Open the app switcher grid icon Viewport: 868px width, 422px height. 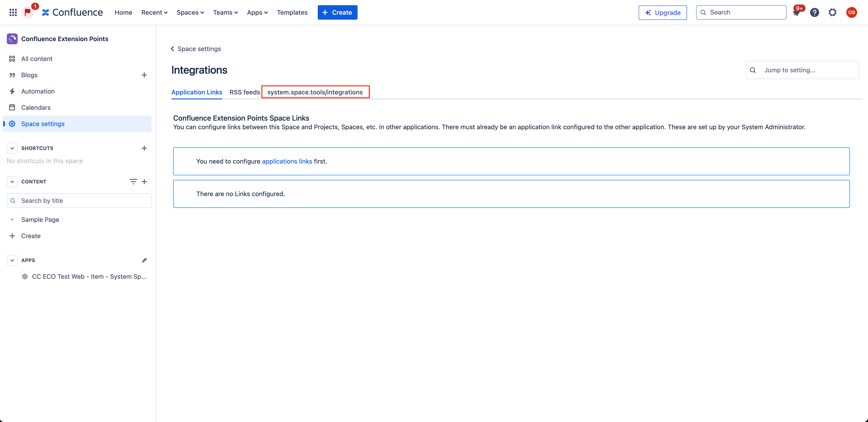click(x=13, y=12)
